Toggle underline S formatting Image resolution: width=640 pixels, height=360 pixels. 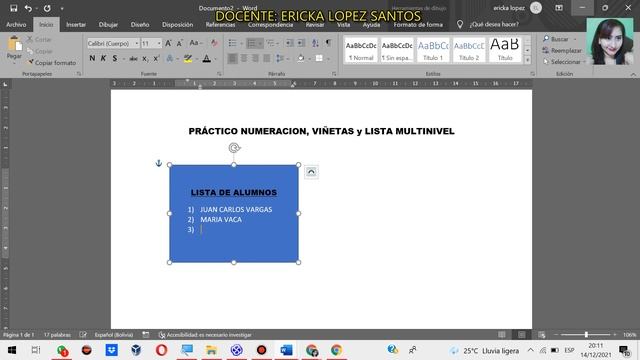(115, 58)
